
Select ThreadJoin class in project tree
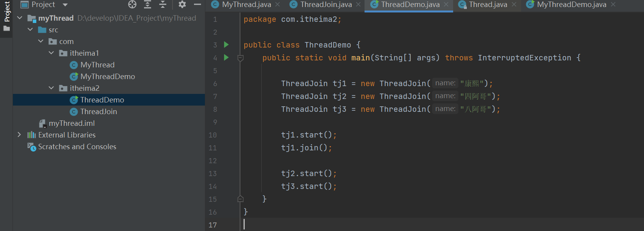[x=99, y=111]
